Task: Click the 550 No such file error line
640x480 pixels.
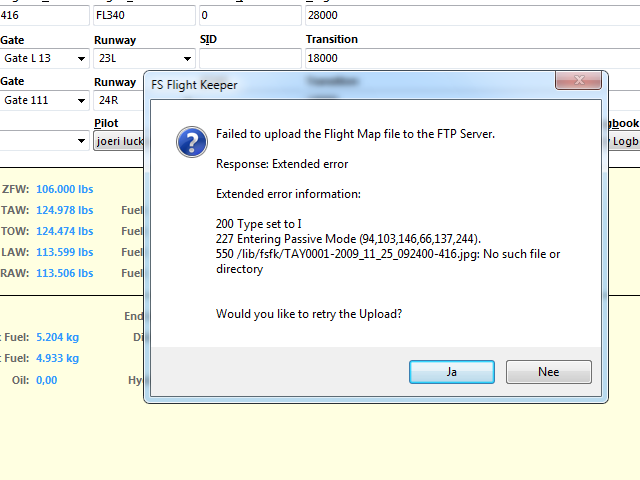Action: (x=388, y=261)
